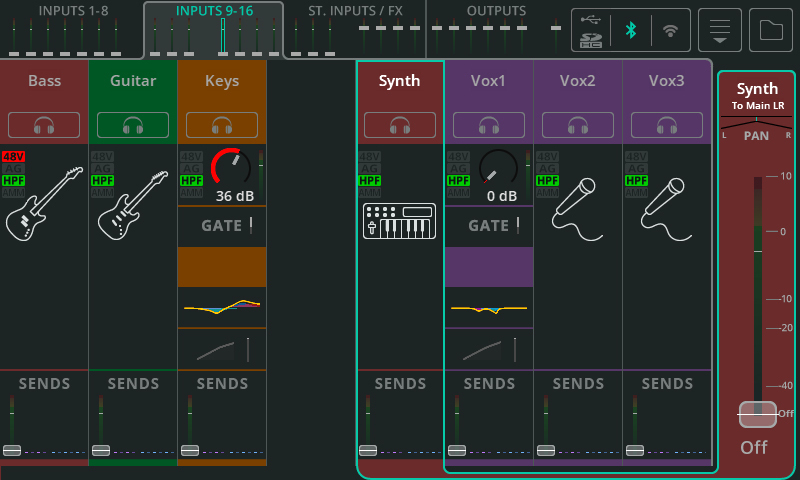Open the pull-down menu icon
This screenshot has height=480, width=800.
(x=719, y=30)
